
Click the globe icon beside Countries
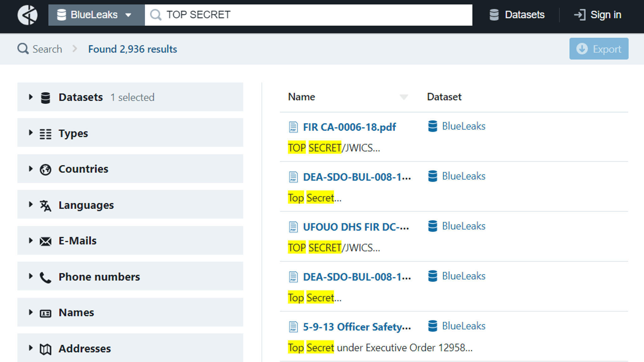pyautogui.click(x=46, y=169)
